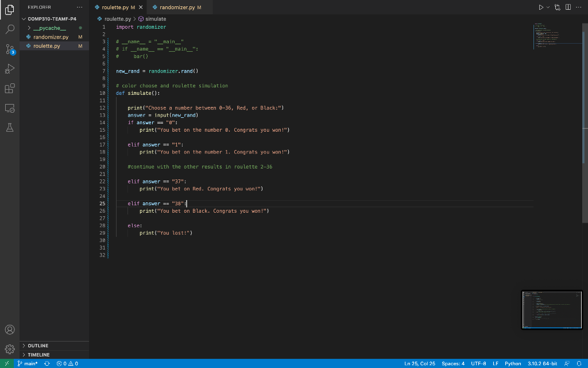Viewport: 588px width, 368px height.
Task: Click line number 12 in gutter
Action: click(x=102, y=108)
